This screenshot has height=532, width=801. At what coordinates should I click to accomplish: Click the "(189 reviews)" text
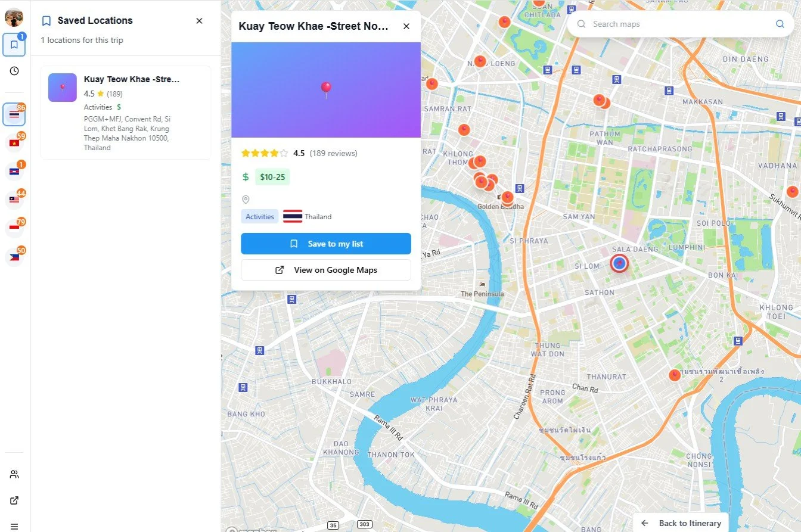[x=333, y=153]
